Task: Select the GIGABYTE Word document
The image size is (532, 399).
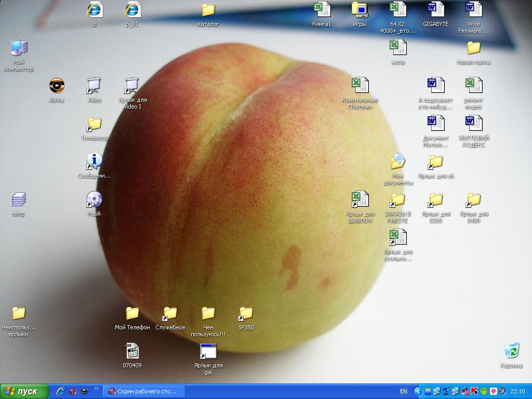Action: 435,10
